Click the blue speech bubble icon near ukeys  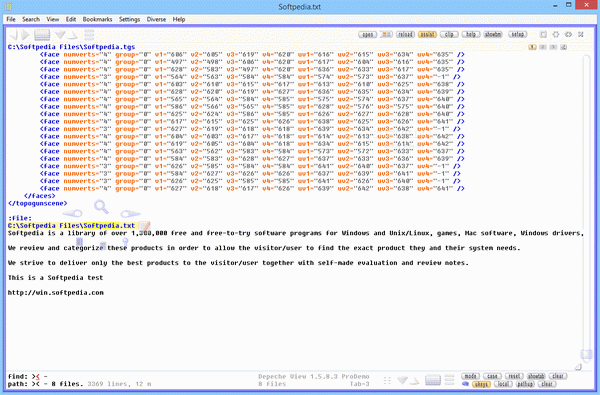click(465, 384)
